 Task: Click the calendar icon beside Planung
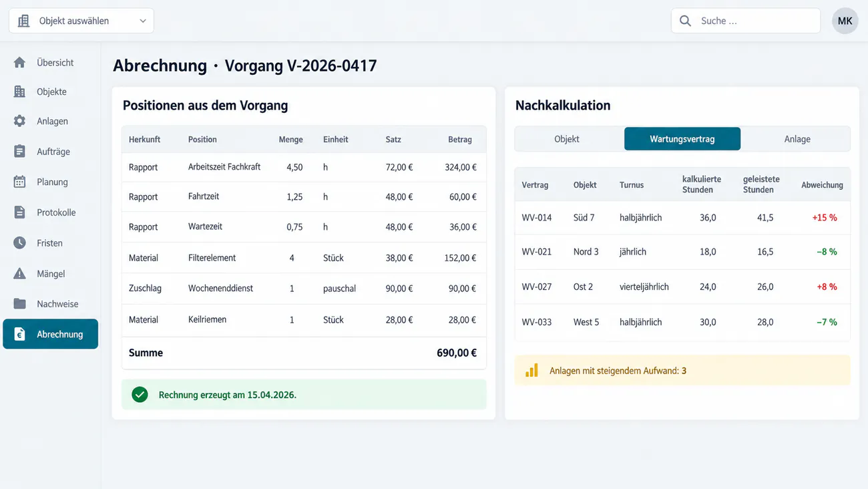tap(19, 182)
